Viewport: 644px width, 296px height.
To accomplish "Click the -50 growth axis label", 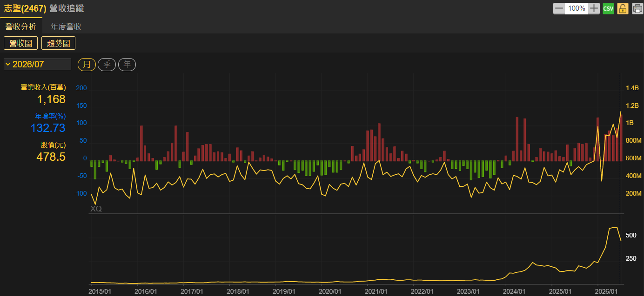I will click(81, 176).
